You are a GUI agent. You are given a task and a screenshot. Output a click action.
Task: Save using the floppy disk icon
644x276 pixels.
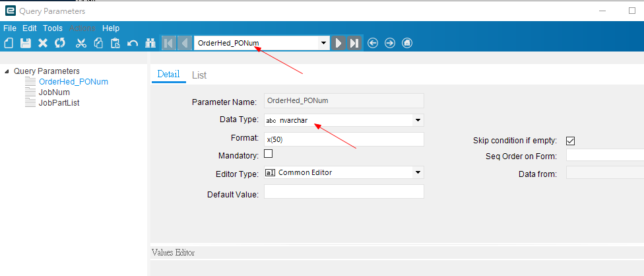(26, 43)
